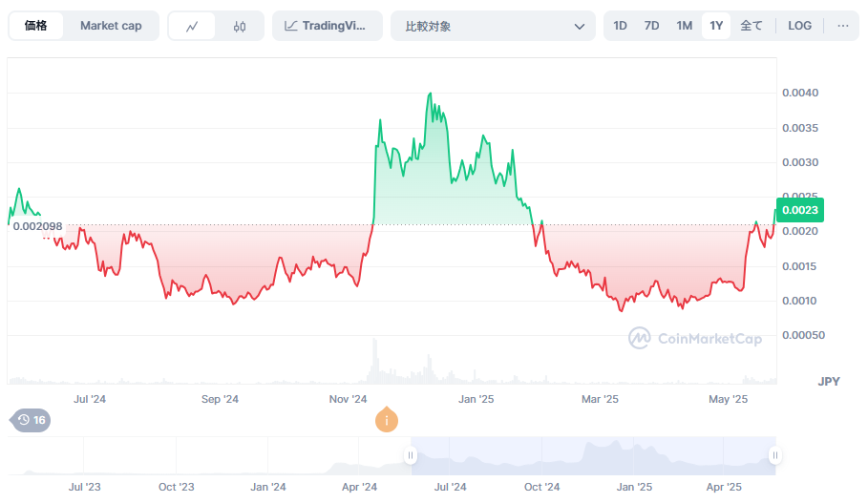Select the 7D time range
The image size is (868, 503).
[651, 26]
